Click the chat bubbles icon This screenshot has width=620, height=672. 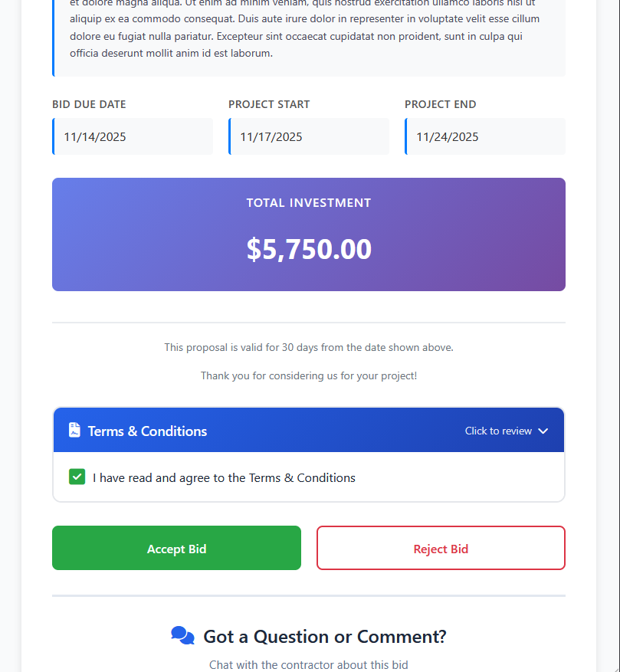(182, 636)
